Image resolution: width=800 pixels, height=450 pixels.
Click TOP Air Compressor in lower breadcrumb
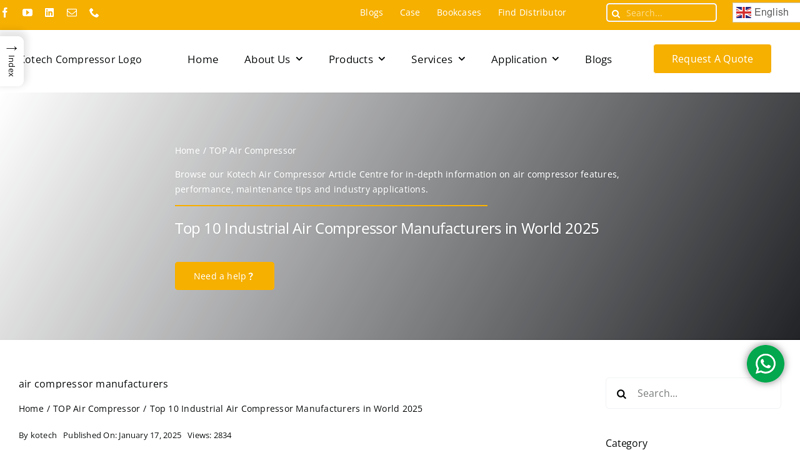point(96,409)
